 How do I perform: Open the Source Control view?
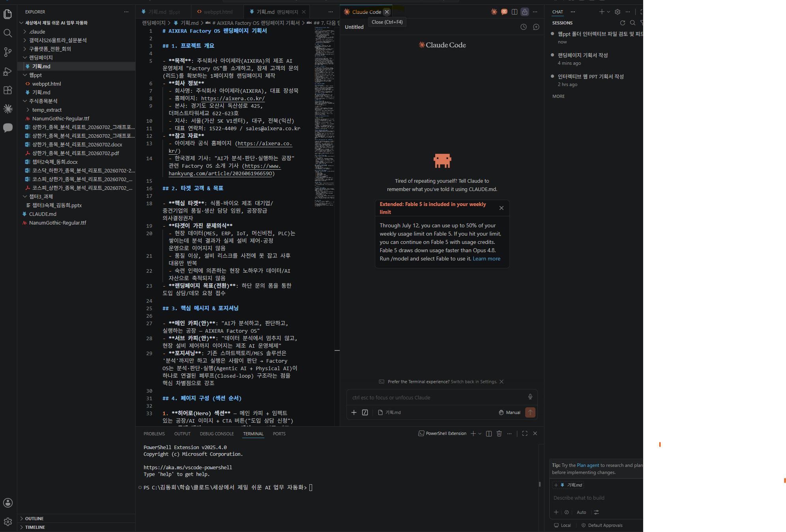point(7,52)
